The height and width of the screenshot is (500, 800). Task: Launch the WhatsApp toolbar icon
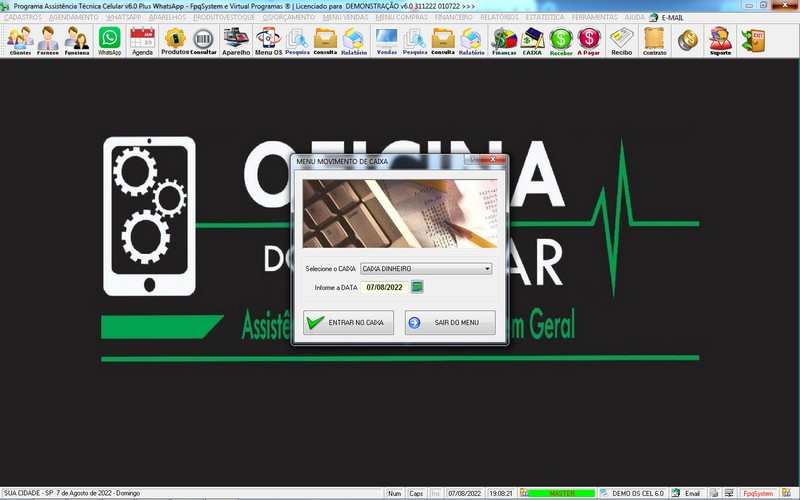click(x=110, y=41)
